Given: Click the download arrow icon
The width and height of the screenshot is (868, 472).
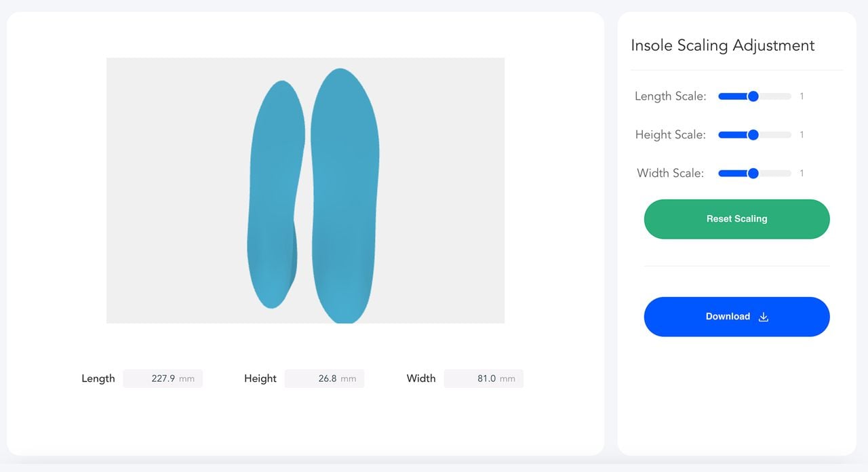Looking at the screenshot, I should pos(764,317).
